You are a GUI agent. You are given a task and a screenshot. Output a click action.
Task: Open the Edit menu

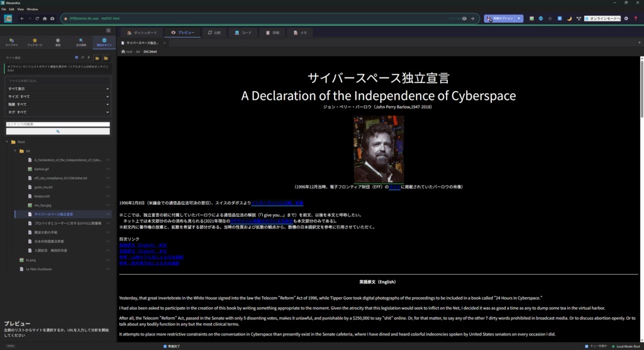click(x=11, y=9)
